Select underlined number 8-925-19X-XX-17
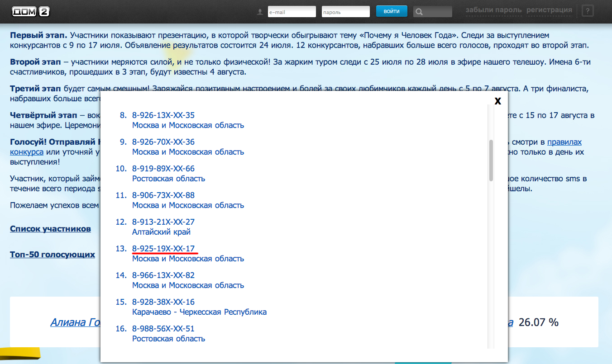The height and width of the screenshot is (364, 612). (x=163, y=249)
